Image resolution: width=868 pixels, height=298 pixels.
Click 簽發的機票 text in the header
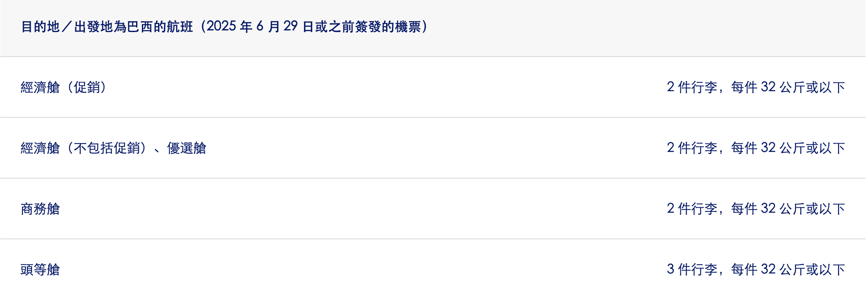(x=388, y=27)
